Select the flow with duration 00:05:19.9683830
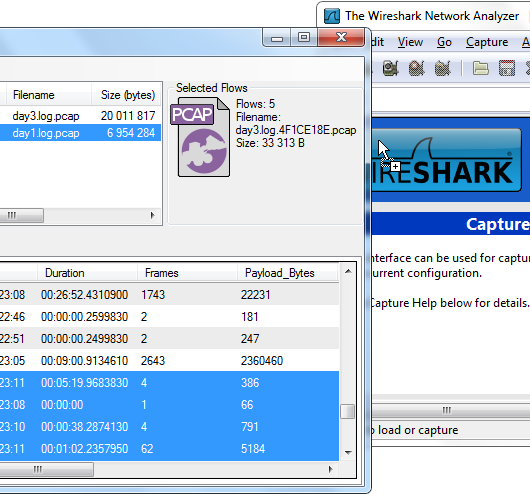Viewport: 530px width, 496px height. coord(169,382)
